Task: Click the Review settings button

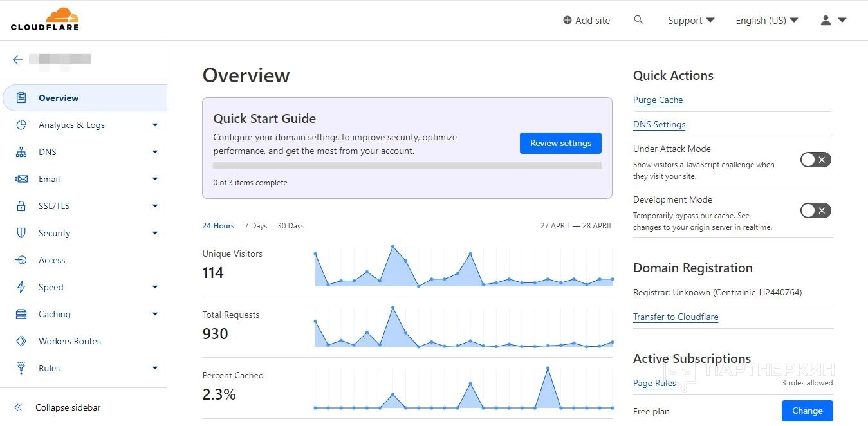Action: [560, 143]
